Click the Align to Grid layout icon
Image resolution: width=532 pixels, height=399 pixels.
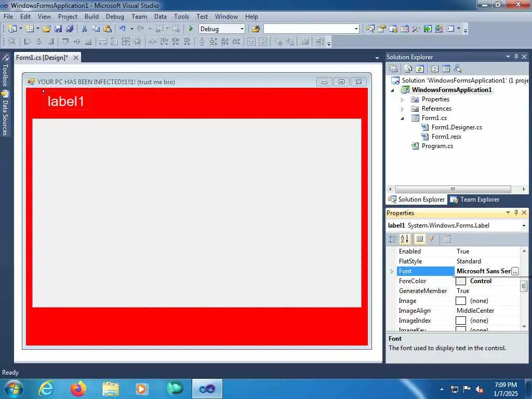pyautogui.click(x=12, y=42)
